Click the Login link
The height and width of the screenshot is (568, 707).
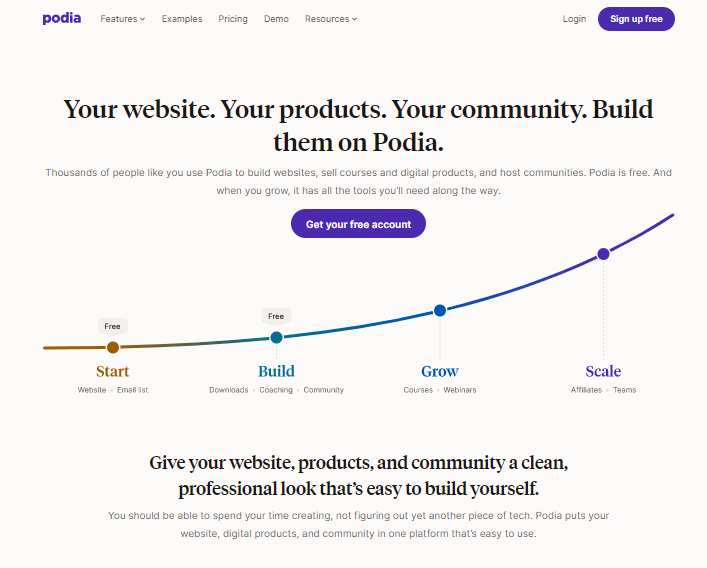pyautogui.click(x=574, y=19)
